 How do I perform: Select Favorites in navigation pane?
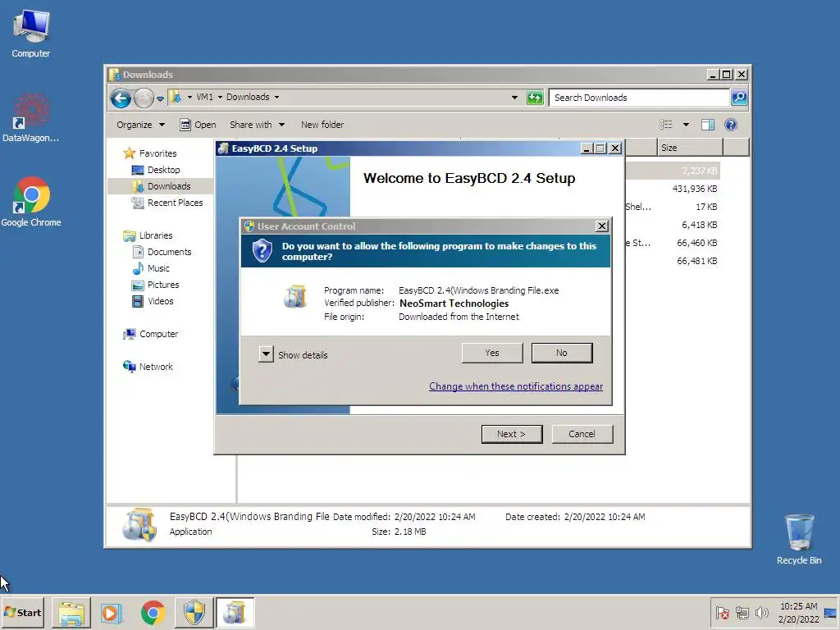150,153
